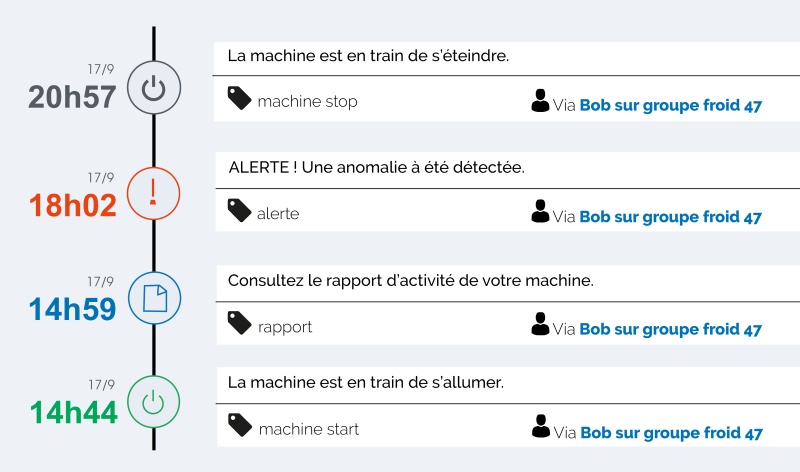Open Bob sur groupe froid 47 link in rapport event
The height and width of the screenshot is (472, 800).
(x=670, y=329)
